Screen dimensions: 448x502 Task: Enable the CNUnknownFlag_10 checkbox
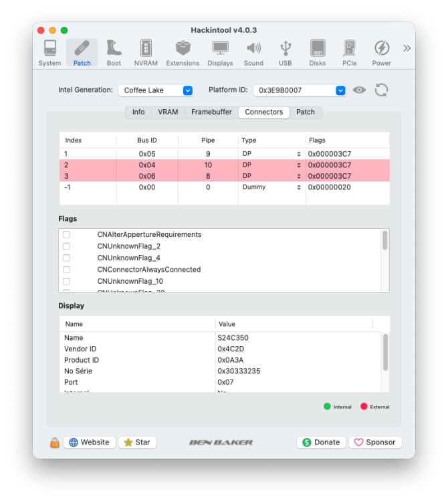click(66, 281)
